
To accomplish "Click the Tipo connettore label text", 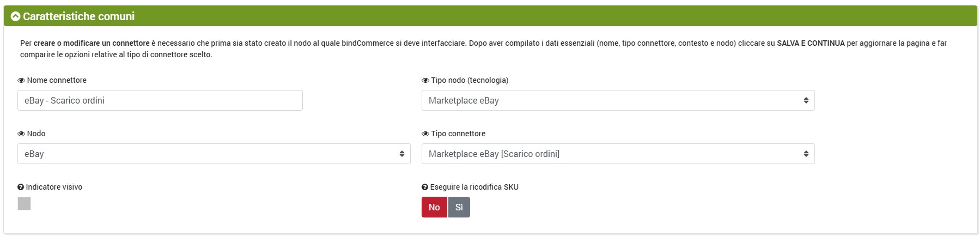I will (x=458, y=134).
